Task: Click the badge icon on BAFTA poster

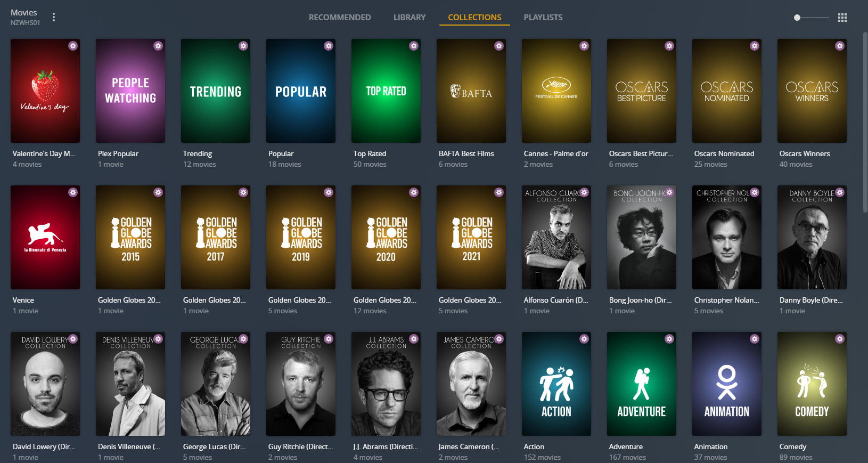Action: (499, 46)
